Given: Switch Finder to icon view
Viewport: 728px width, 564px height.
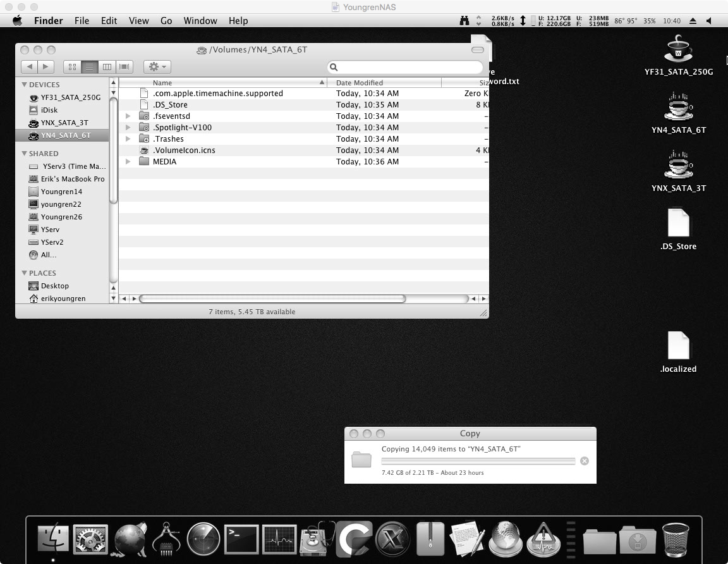Looking at the screenshot, I should coord(72,67).
